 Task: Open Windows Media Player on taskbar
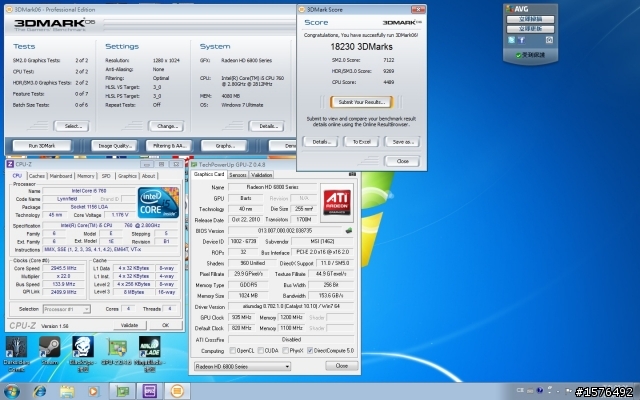click(93, 391)
